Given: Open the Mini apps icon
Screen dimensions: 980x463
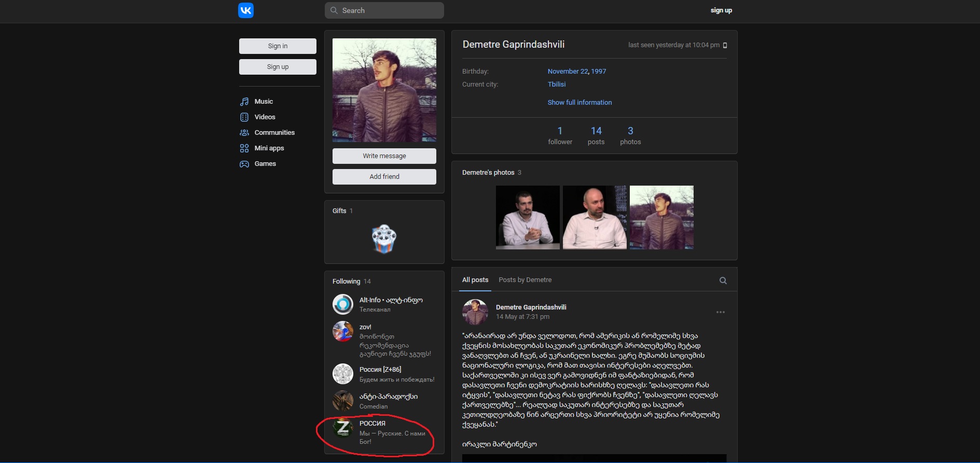Looking at the screenshot, I should (244, 148).
